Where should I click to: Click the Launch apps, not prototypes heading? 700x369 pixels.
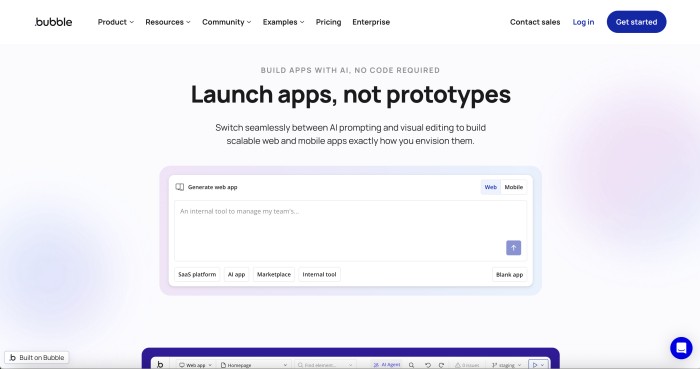pos(350,95)
